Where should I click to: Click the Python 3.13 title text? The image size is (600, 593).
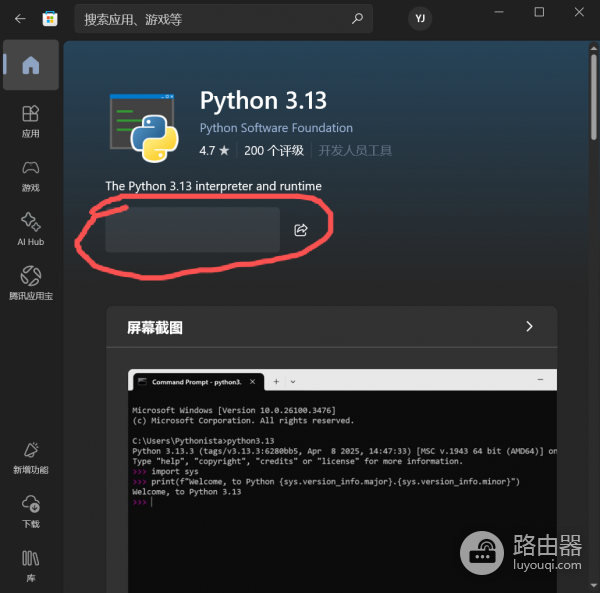click(263, 101)
